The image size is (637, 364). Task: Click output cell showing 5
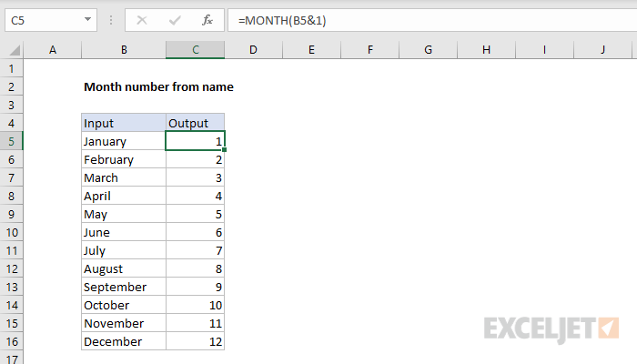195,214
